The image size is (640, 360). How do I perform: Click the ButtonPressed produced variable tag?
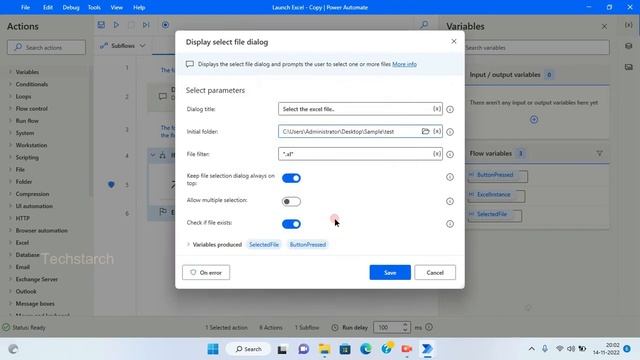click(308, 244)
